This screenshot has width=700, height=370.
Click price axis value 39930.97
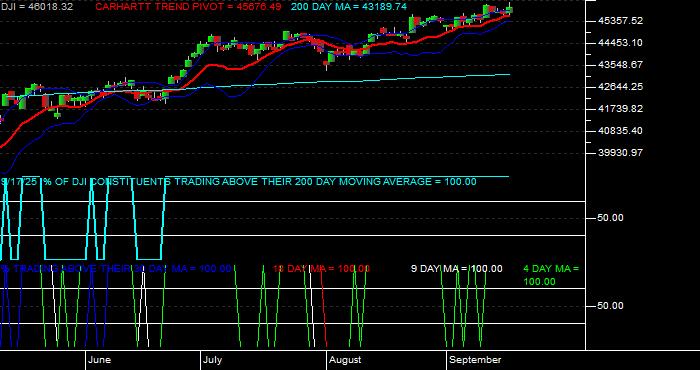[x=621, y=152]
